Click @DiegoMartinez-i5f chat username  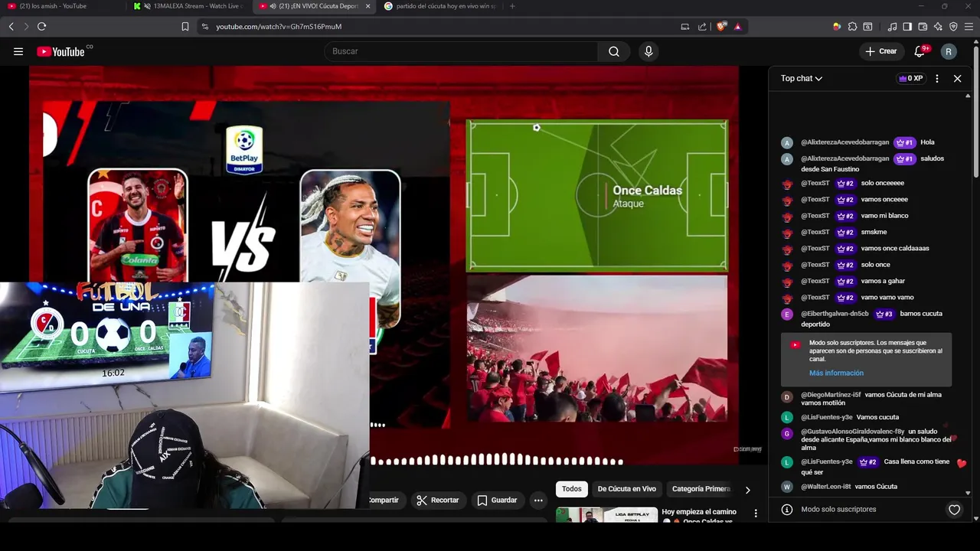831,395
